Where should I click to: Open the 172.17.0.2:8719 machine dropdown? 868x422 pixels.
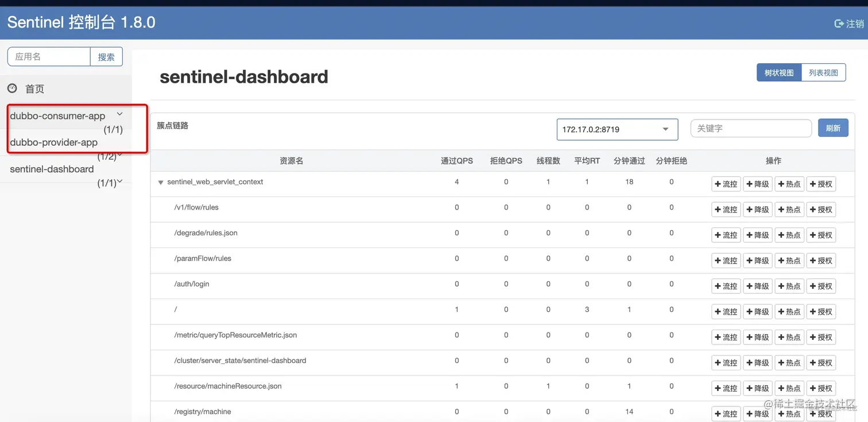(x=617, y=129)
